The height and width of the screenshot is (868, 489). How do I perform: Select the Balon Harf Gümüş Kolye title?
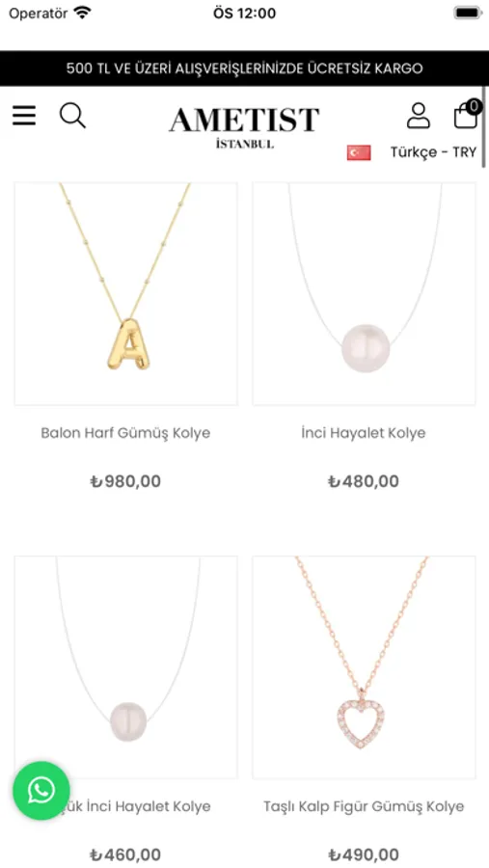tap(125, 433)
